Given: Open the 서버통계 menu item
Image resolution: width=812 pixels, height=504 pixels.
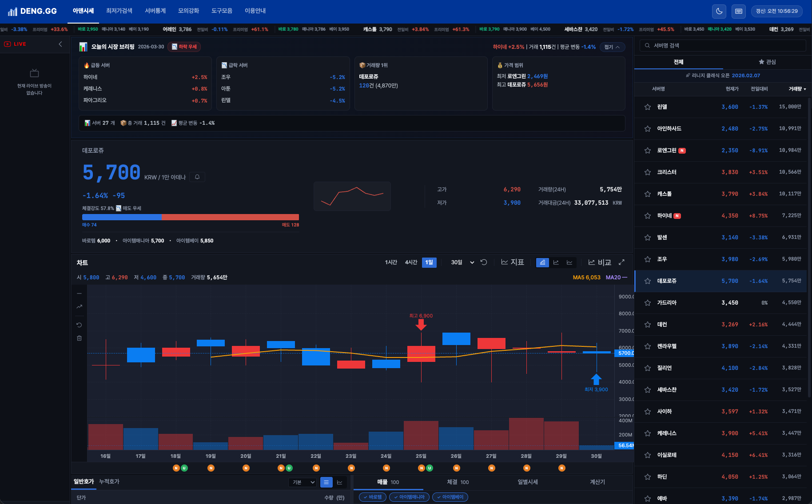Looking at the screenshot, I should 155,11.
